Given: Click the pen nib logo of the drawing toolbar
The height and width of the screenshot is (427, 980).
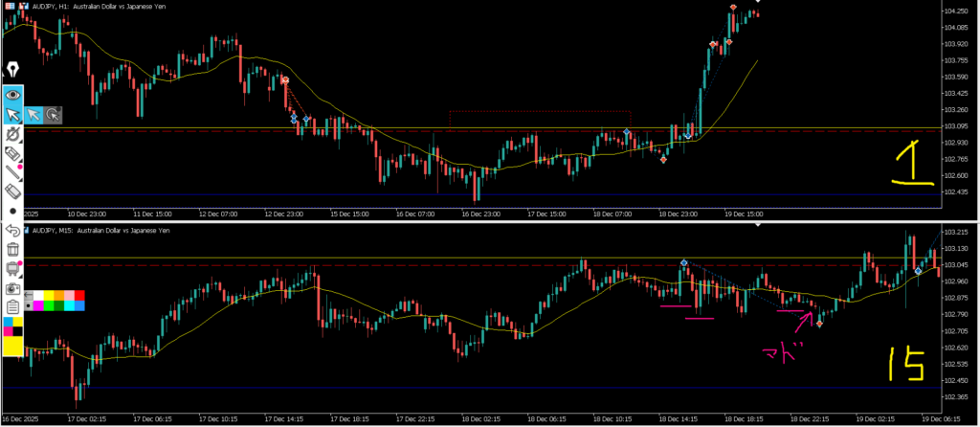Looking at the screenshot, I should pos(13,69).
